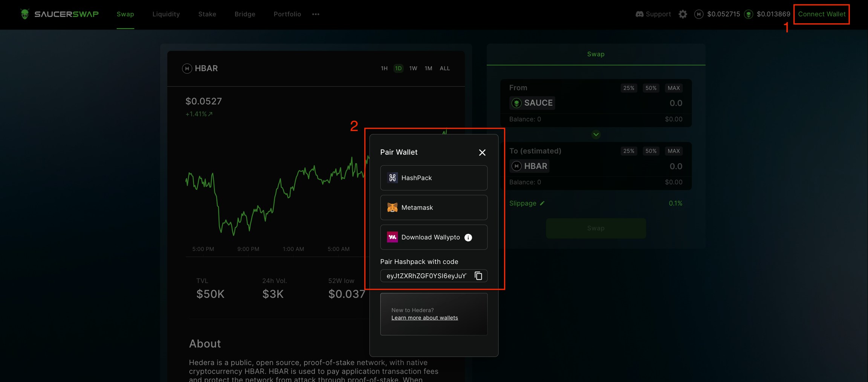Open Learn more about wallets link

point(425,318)
